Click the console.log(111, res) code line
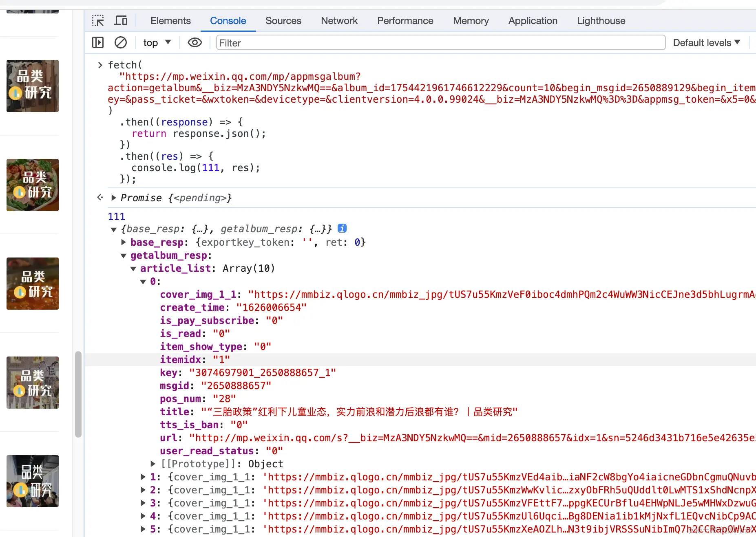Image resolution: width=756 pixels, height=537 pixels. [x=196, y=168]
